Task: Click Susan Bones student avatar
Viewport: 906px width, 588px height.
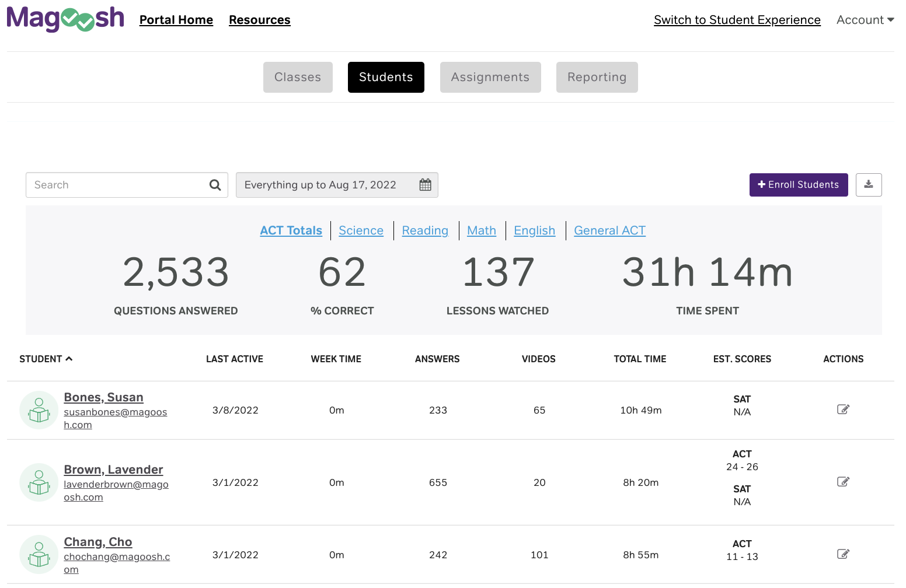Action: point(39,410)
